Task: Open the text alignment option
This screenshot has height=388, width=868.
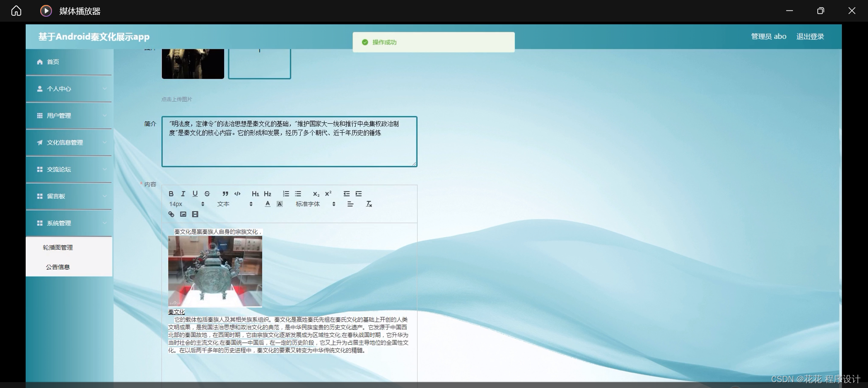Action: coord(350,204)
